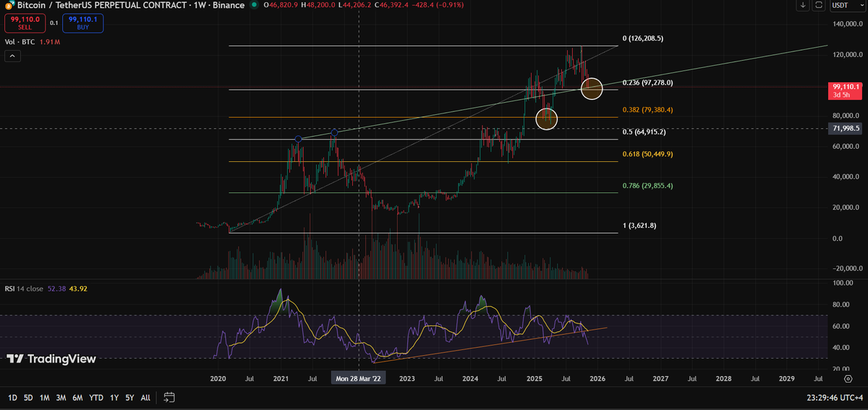The width and height of the screenshot is (868, 410).
Task: Click the 2023 label on time axis
Action: (x=407, y=378)
